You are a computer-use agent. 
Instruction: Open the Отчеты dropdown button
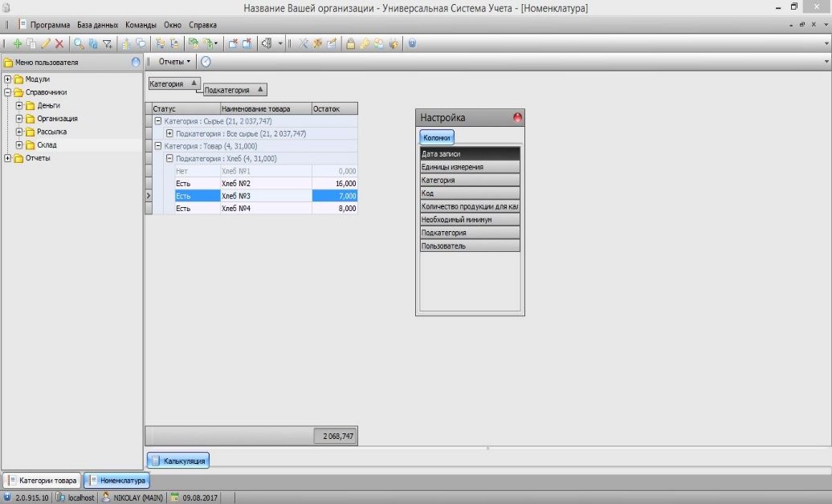click(174, 62)
